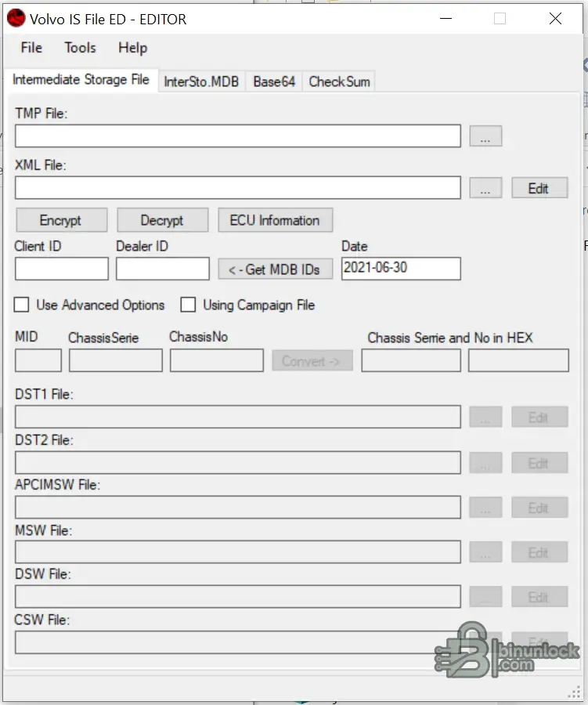Viewport: 588px width, 705px height.
Task: Click Edit next to XML File
Action: 539,187
